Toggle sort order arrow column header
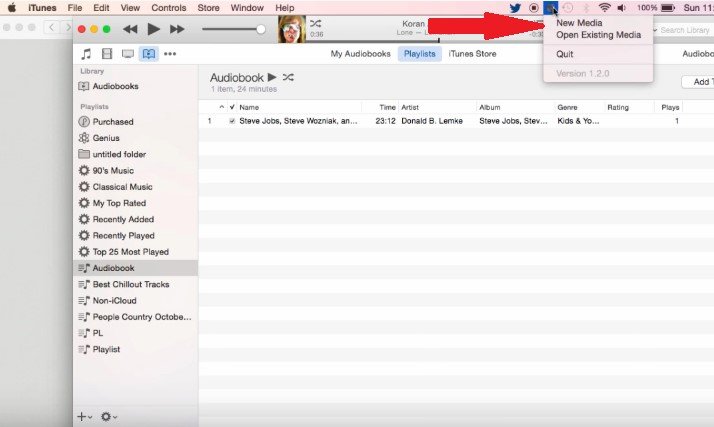 click(221, 107)
